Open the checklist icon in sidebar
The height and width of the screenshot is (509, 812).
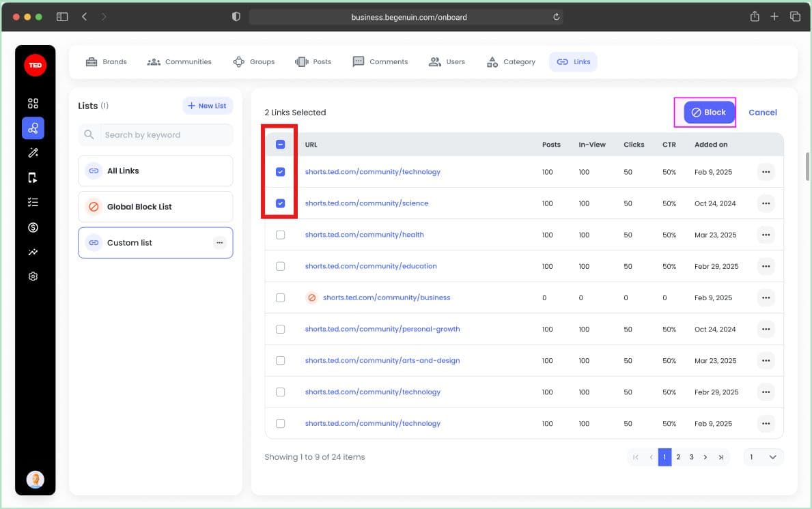tap(33, 202)
